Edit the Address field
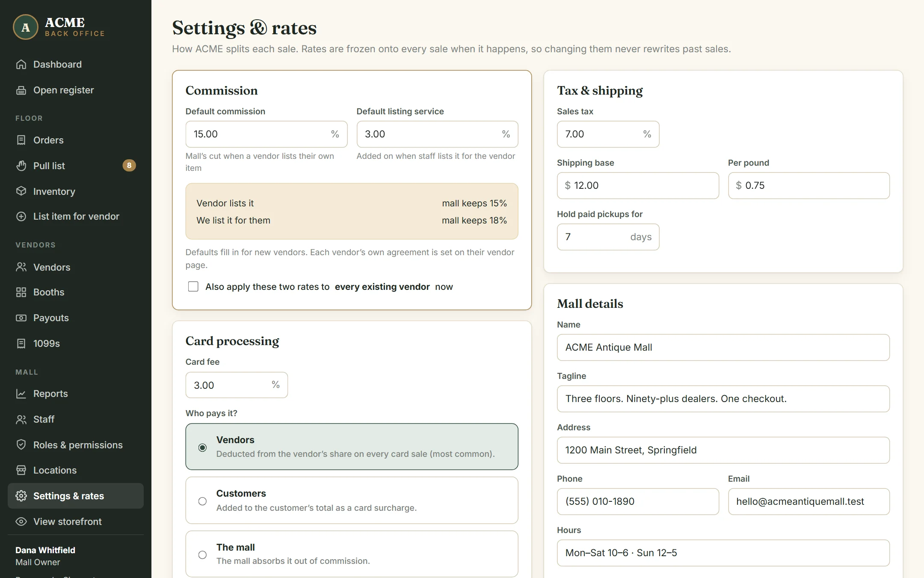The height and width of the screenshot is (578, 924). point(723,450)
